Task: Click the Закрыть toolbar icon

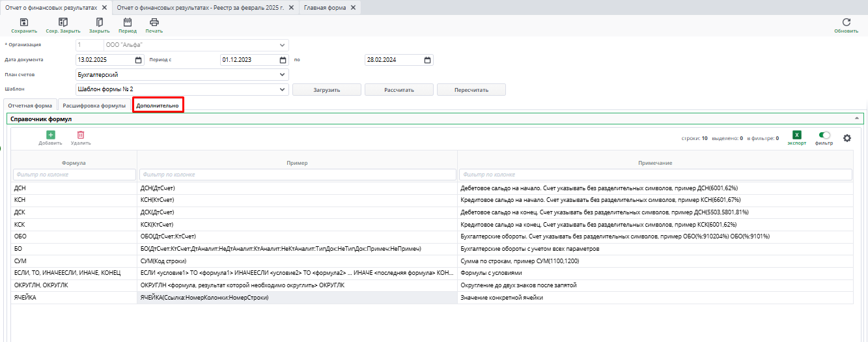Action: click(99, 22)
